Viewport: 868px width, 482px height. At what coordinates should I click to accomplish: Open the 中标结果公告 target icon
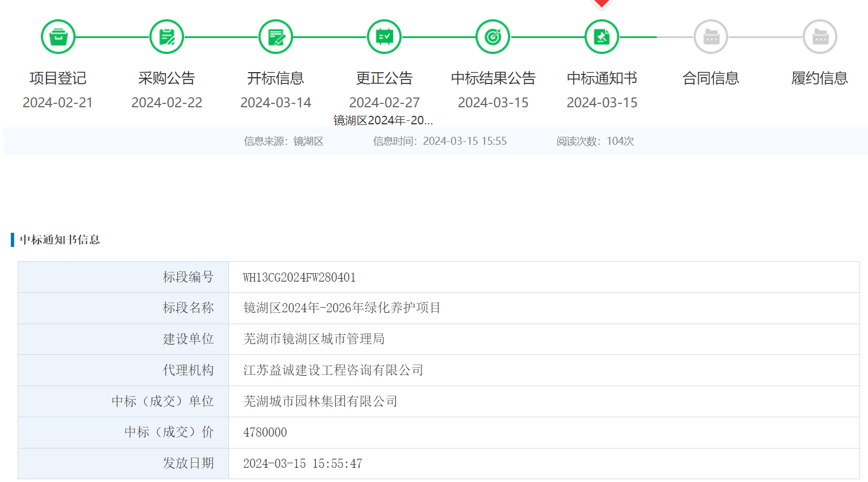click(x=493, y=37)
